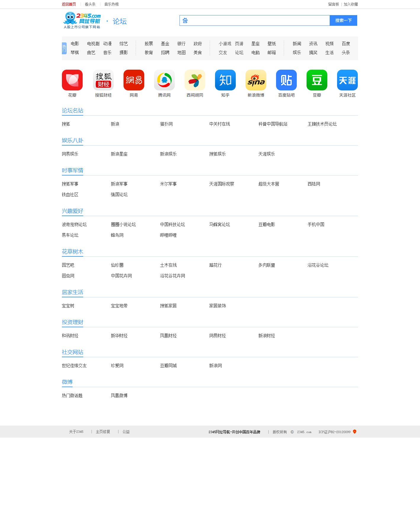This screenshot has width=420, height=509.
Task: Open 新浪星座 link
Action: 119,154
